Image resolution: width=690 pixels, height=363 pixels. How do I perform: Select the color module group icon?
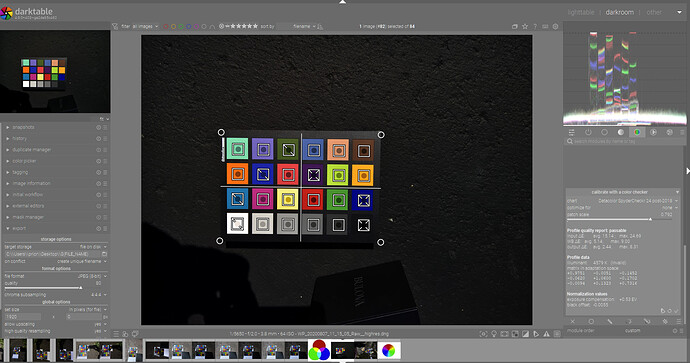(637, 132)
